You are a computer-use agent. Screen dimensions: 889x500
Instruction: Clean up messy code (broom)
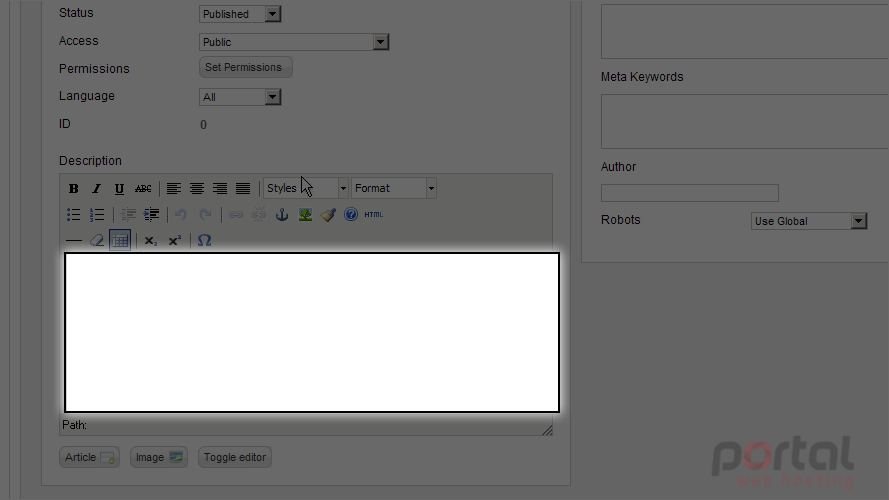[x=328, y=214]
